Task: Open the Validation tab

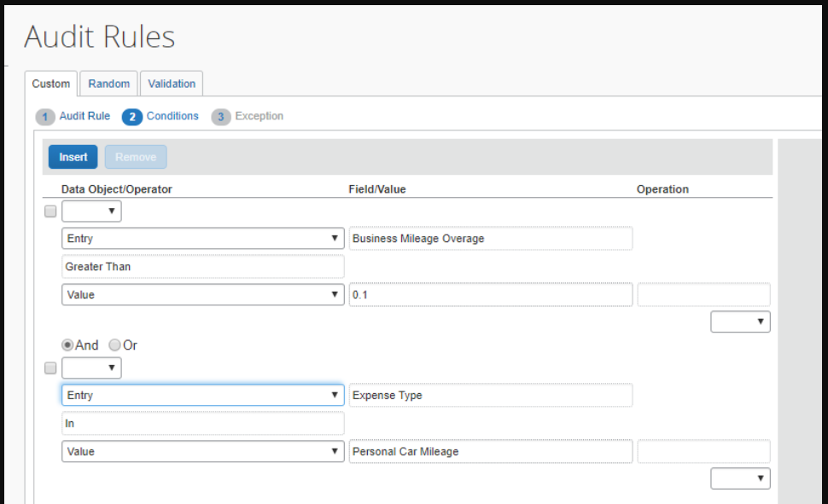Action: tap(172, 84)
